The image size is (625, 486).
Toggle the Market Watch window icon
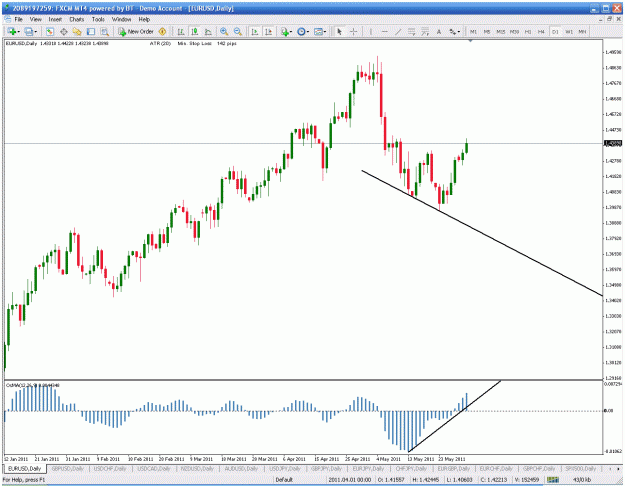tap(50, 31)
